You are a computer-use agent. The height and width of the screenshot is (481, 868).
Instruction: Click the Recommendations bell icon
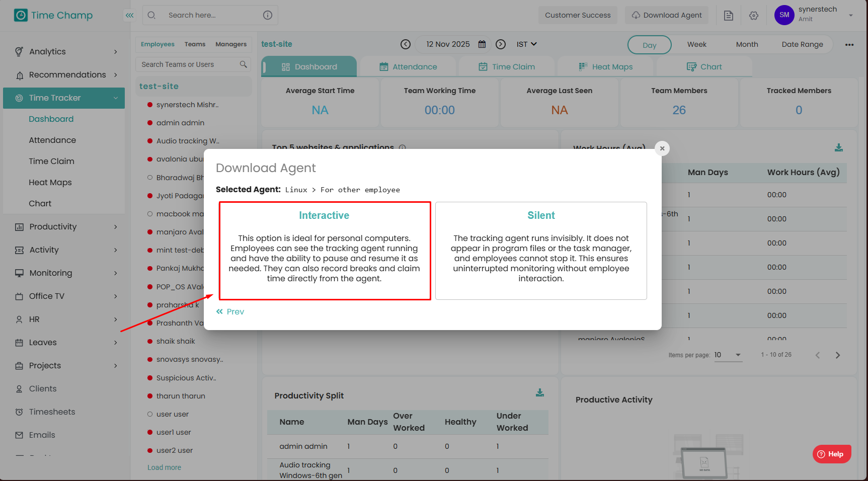(x=20, y=75)
